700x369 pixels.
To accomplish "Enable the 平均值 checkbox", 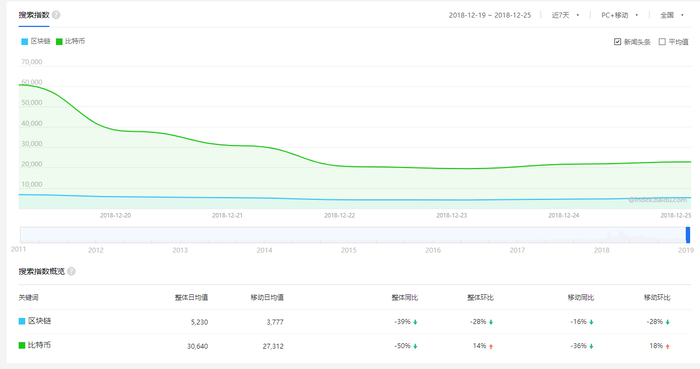I will [662, 41].
